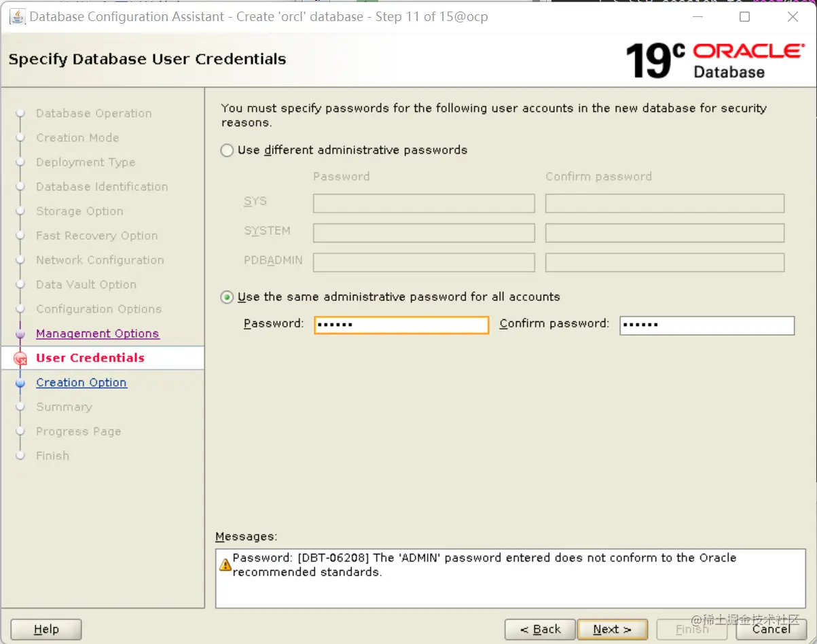Click the Oracle 19c Database logo
817x644 pixels.
tap(714, 60)
